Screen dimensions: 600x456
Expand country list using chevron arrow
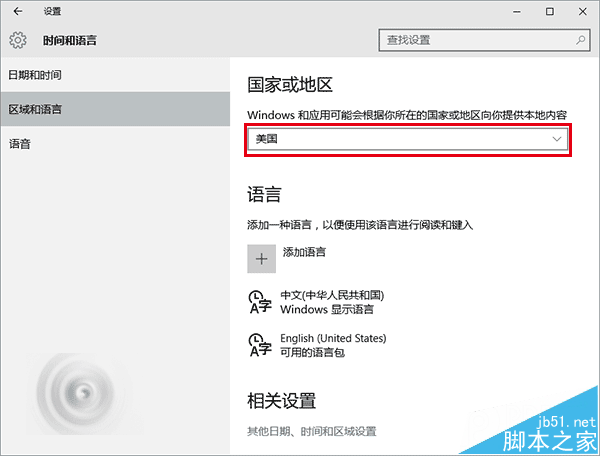coord(557,139)
